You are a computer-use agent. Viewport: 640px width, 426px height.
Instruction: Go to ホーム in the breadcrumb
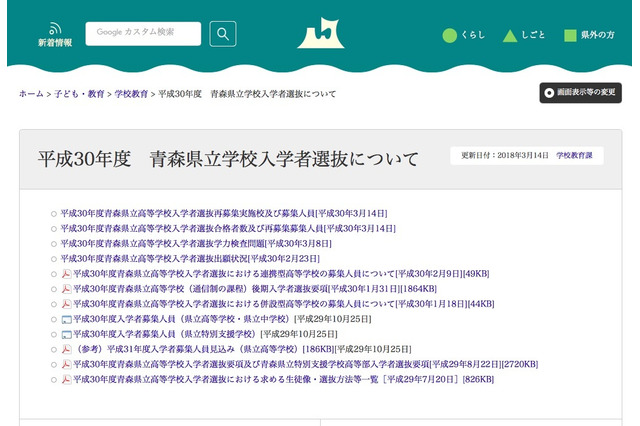coord(31,93)
